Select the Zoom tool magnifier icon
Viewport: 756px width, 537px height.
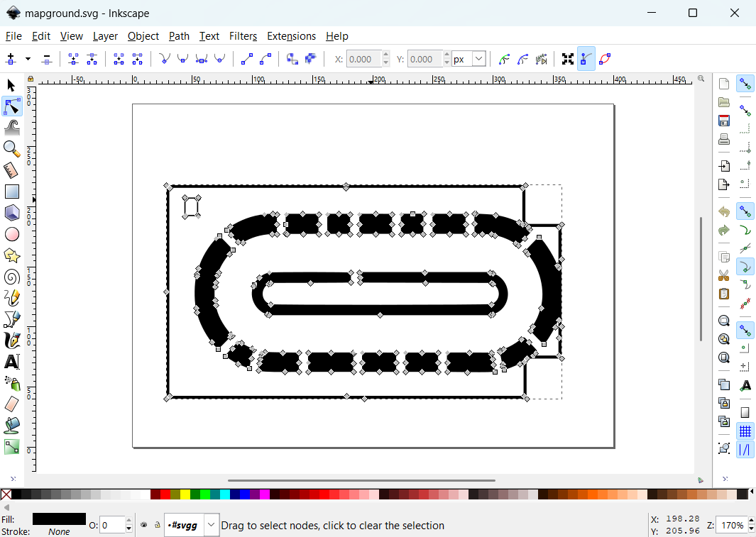click(11, 148)
